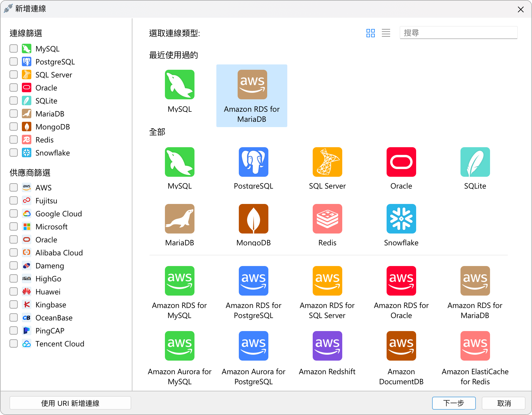Toggle the Oracle connection filter checkbox
532x415 pixels.
click(x=14, y=87)
